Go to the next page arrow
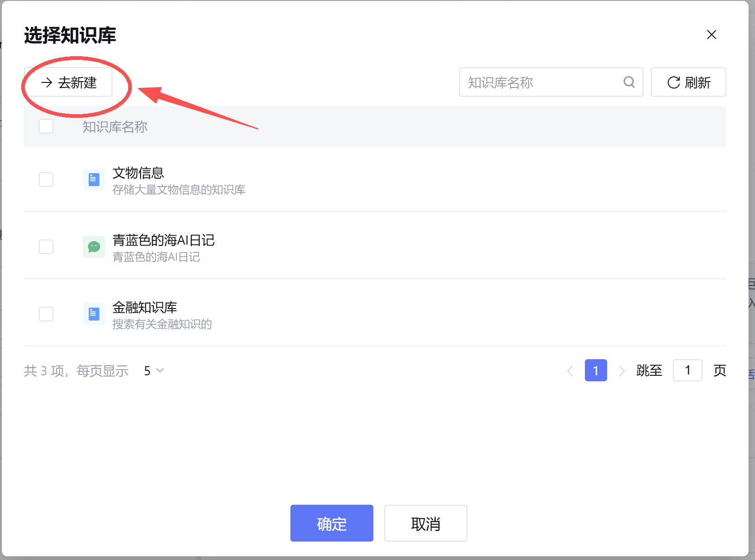This screenshot has width=755, height=560. tap(621, 371)
